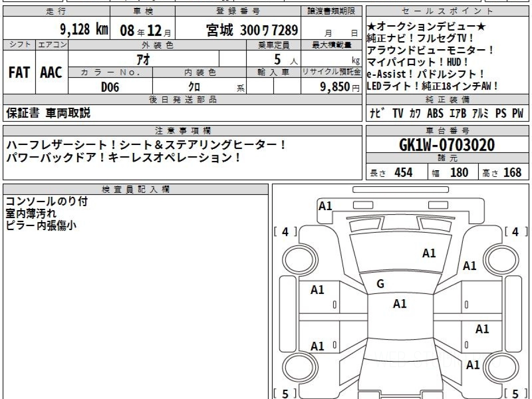This screenshot has width=532, height=399.
Task: Click the シフト header cell
Action: [x=19, y=45]
